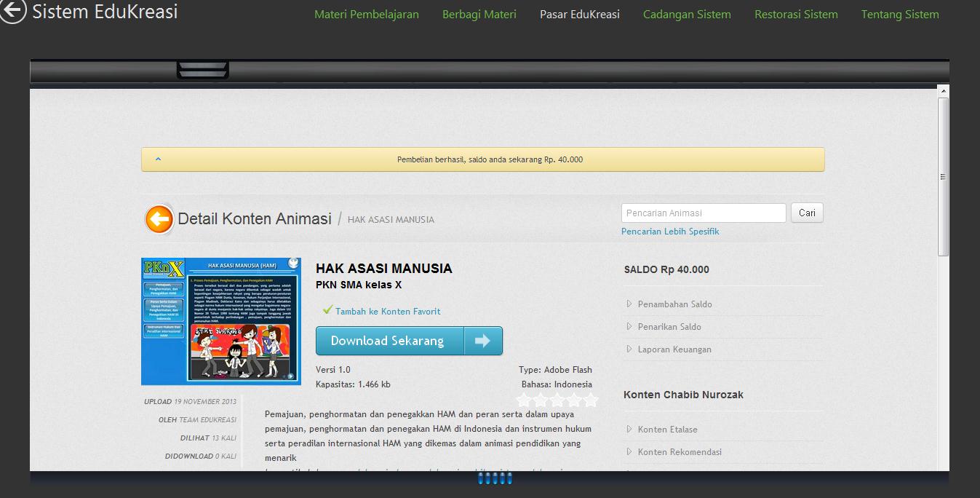Click the Konten Chabib Nurozak heading
980x498 pixels.
click(x=683, y=395)
